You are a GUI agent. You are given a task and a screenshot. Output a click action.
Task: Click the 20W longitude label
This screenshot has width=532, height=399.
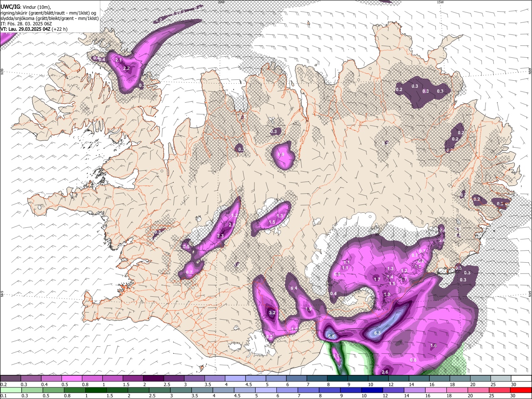pos(221,2)
